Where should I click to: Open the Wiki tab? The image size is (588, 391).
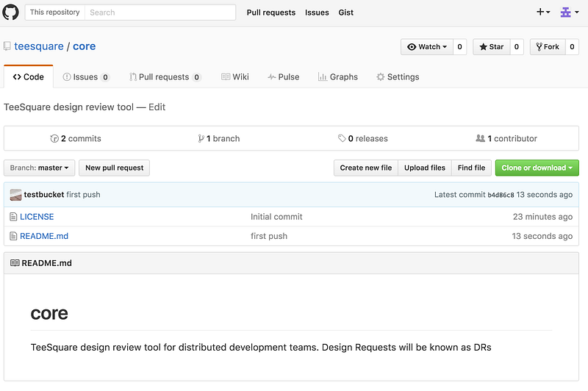click(x=235, y=77)
